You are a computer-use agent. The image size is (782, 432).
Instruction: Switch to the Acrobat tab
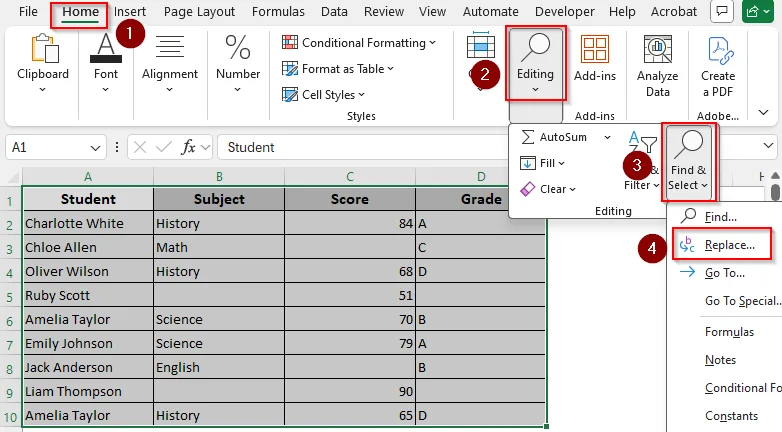click(673, 11)
